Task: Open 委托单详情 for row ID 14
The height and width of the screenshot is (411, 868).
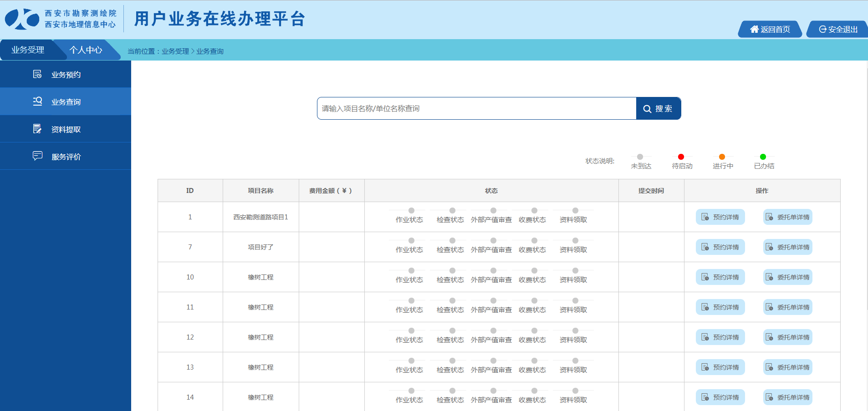Action: coord(787,397)
